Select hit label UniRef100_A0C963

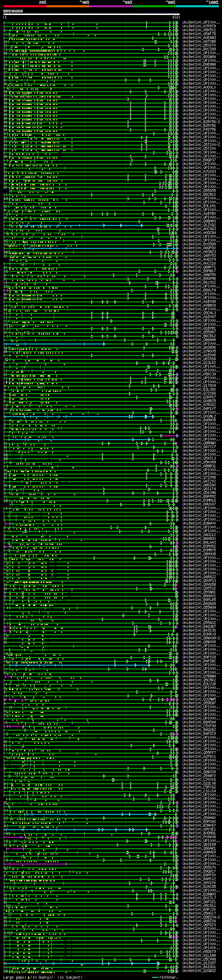tap(199, 229)
